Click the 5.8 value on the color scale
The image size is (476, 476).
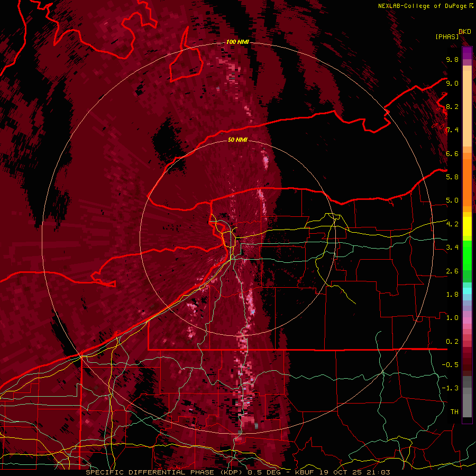point(452,177)
